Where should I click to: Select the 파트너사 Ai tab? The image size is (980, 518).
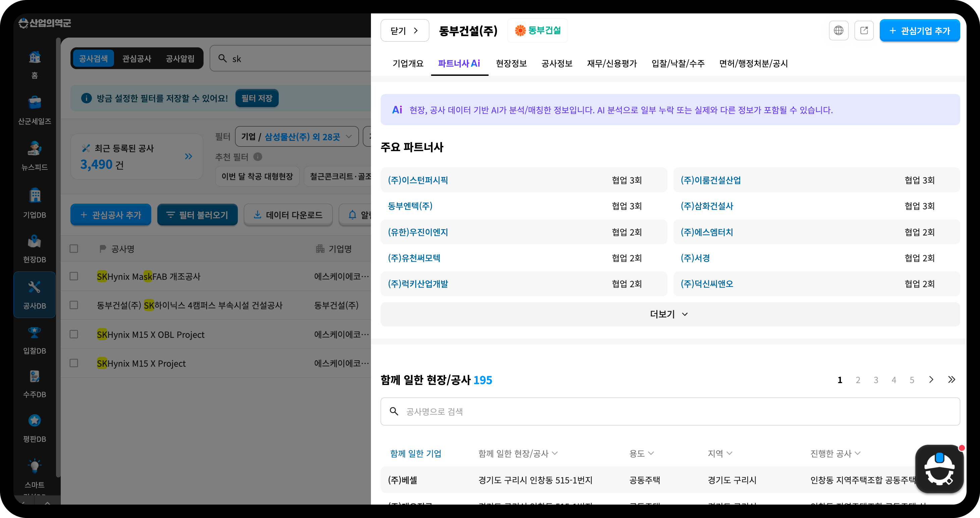(x=459, y=63)
